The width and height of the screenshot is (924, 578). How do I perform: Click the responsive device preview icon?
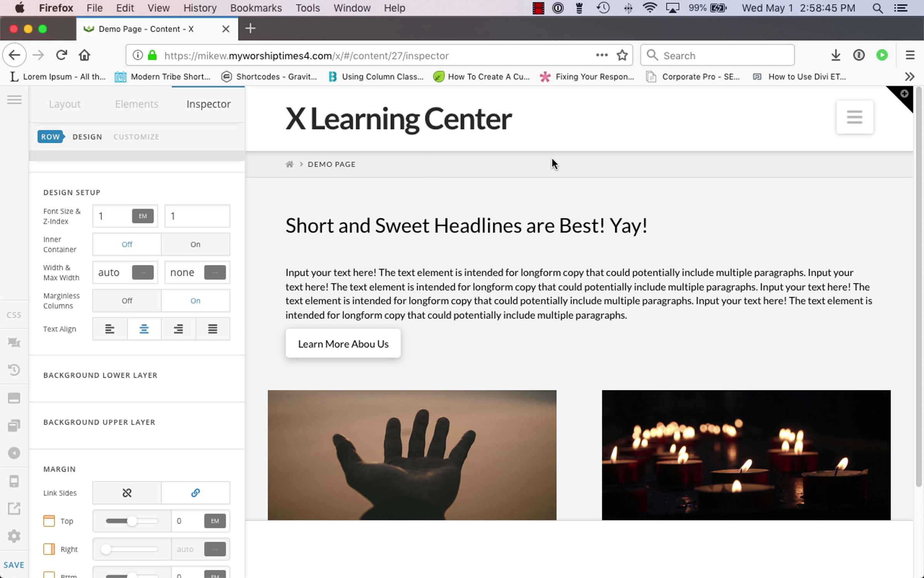14,481
